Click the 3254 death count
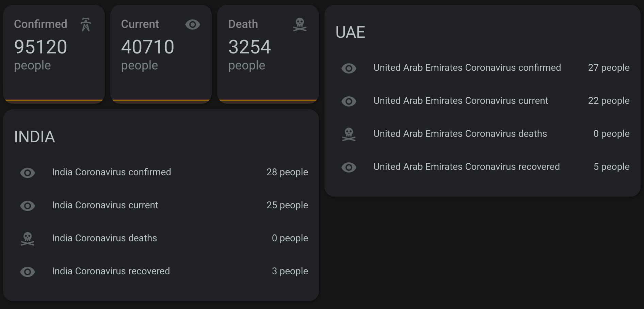This screenshot has height=309, width=644. 249,47
